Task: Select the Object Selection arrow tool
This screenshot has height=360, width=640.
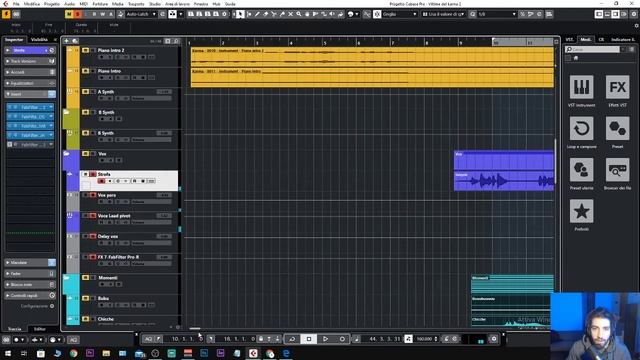Action: (240, 14)
